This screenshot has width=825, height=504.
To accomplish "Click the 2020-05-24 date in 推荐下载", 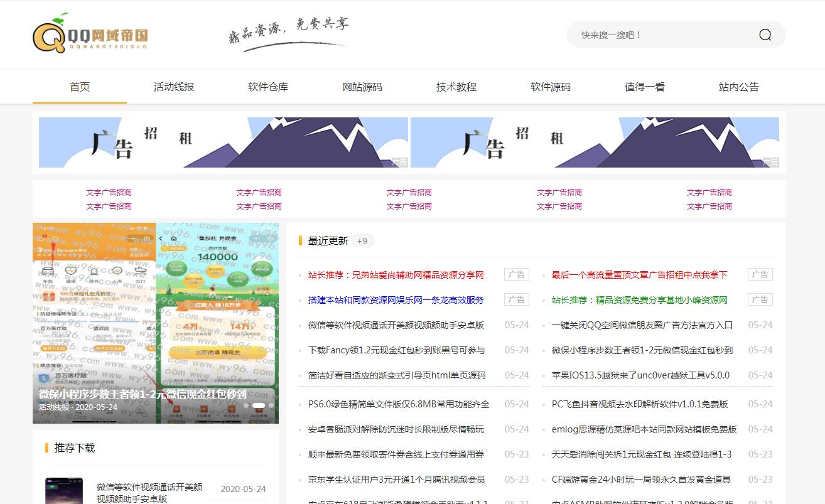I will click(x=243, y=489).
